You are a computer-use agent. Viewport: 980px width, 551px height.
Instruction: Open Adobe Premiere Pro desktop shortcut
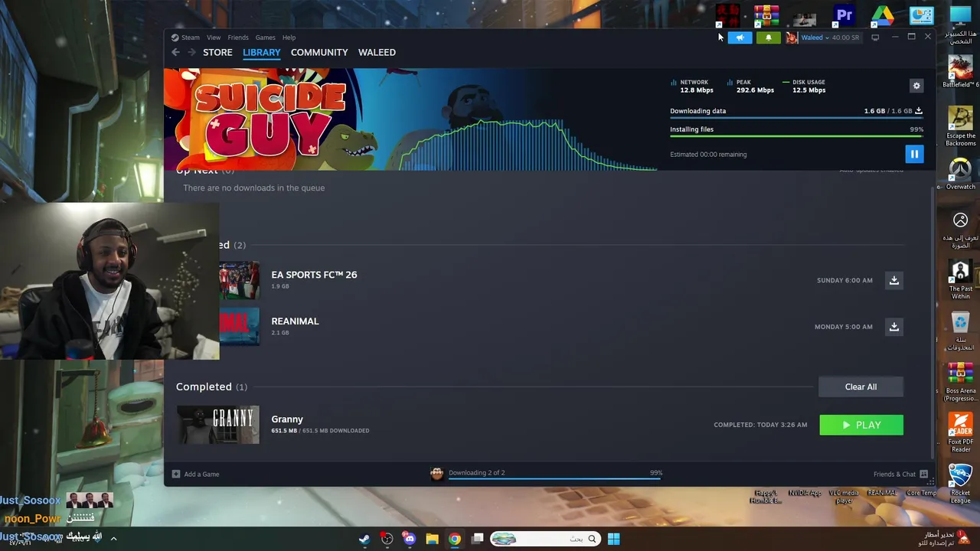[x=844, y=15]
